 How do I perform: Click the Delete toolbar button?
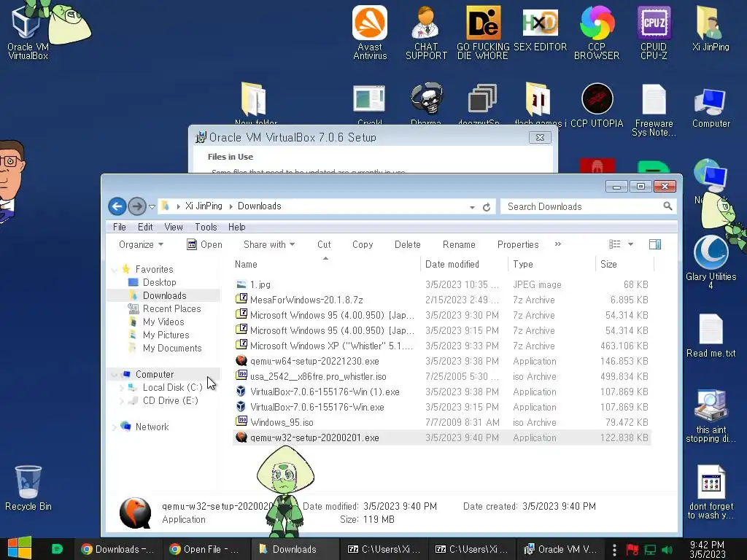[407, 244]
